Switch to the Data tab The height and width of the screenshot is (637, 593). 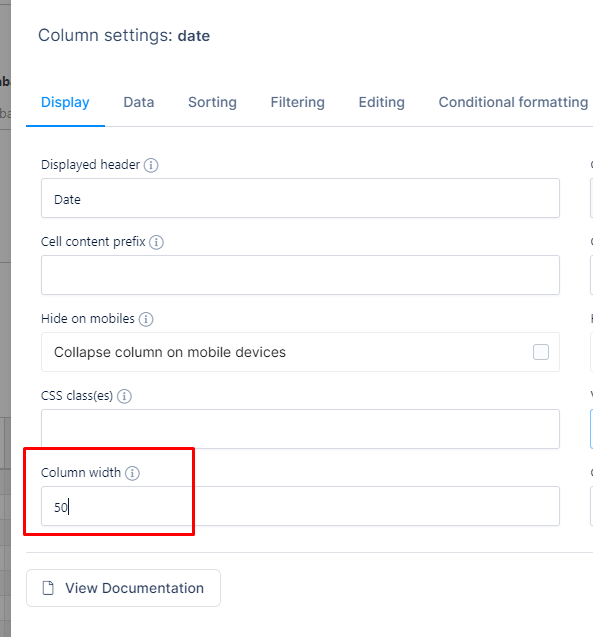coord(139,102)
